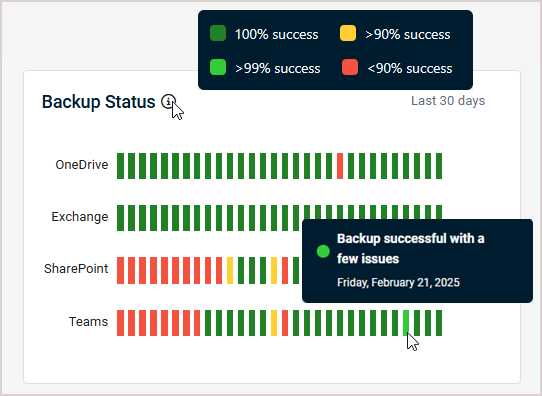Click the green dot in backup tooltip
Image resolution: width=542 pixels, height=396 pixels.
(323, 251)
